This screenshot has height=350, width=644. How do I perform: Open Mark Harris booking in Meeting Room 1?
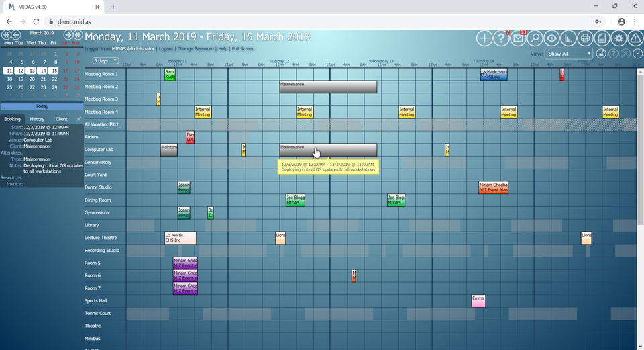click(x=494, y=75)
